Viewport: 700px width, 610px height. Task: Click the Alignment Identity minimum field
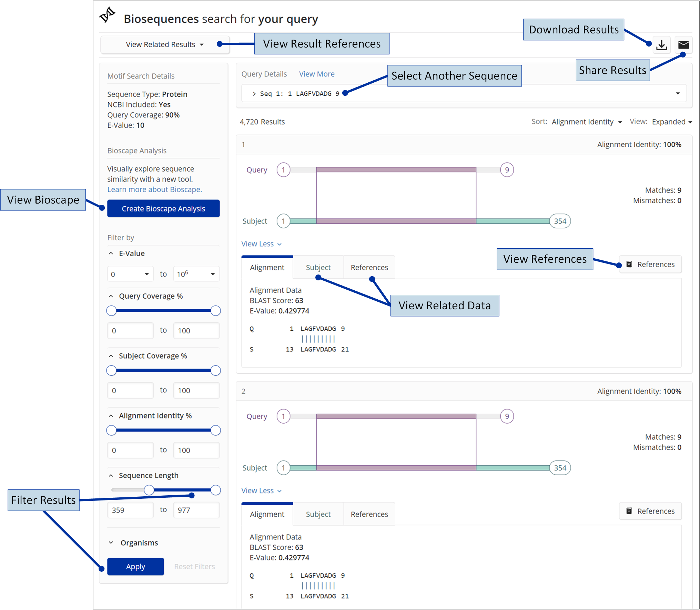(x=130, y=451)
